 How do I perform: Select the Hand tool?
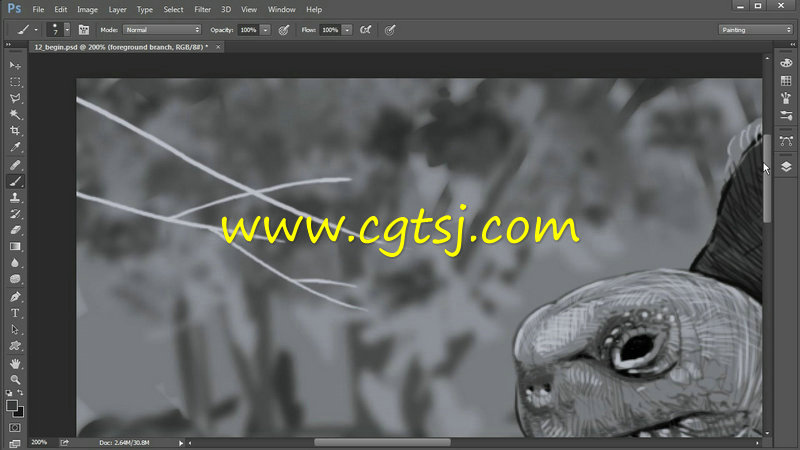pos(15,363)
